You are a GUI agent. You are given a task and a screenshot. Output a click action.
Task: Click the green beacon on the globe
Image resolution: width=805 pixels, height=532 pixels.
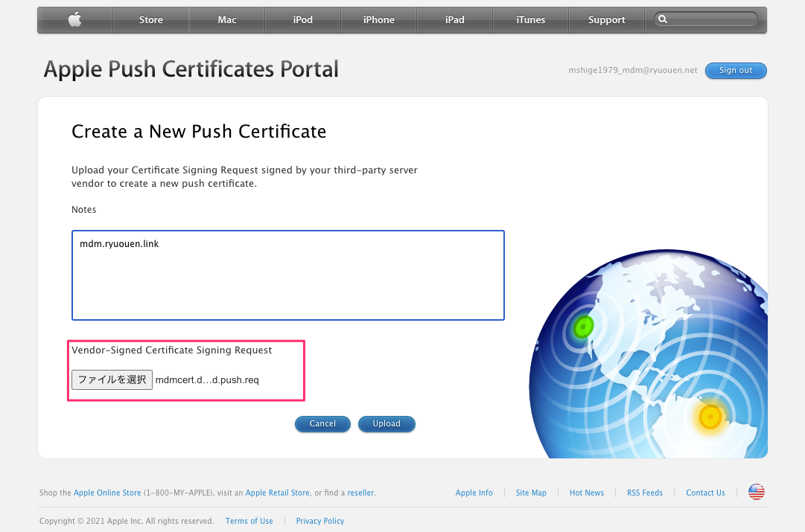point(583,327)
